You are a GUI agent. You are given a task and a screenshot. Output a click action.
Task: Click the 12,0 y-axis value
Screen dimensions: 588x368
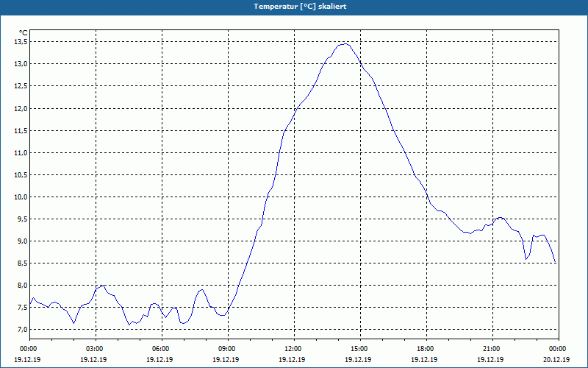click(x=21, y=108)
